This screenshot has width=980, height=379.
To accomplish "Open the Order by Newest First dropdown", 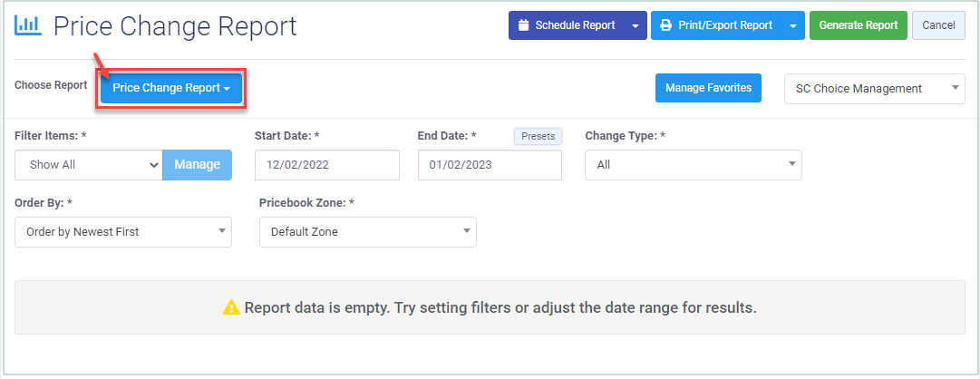I will pyautogui.click(x=123, y=232).
